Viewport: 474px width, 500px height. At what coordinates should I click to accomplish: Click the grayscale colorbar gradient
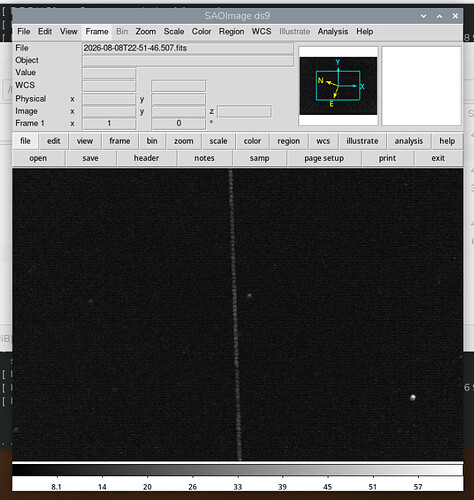click(238, 470)
